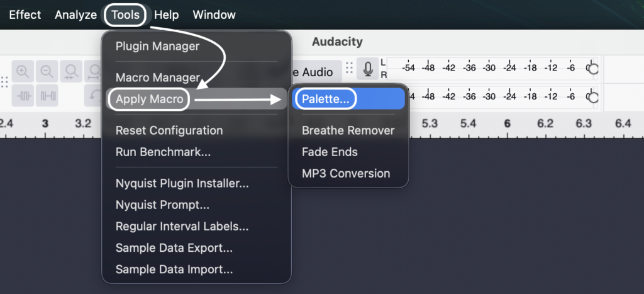Click the Silence audio selection icon

[x=47, y=96]
